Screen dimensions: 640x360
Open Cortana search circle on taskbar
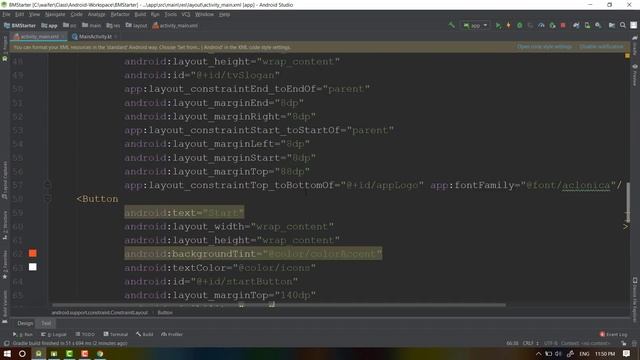pyautogui.click(x=22, y=353)
